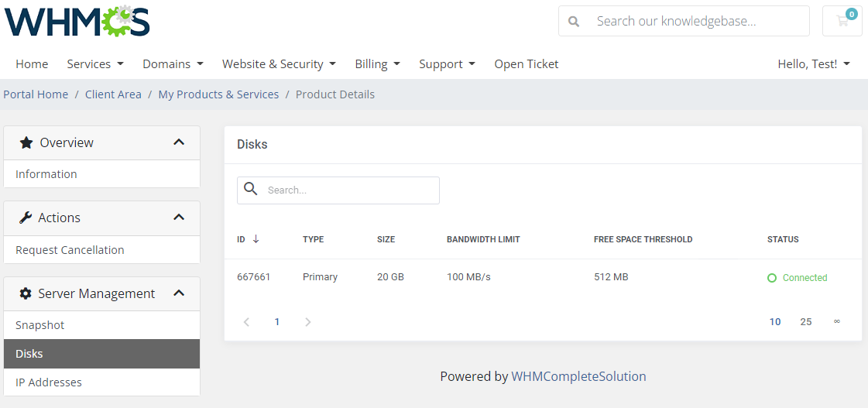868x408 pixels.
Task: Follow the Client Area breadcrumb link
Action: 114,94
